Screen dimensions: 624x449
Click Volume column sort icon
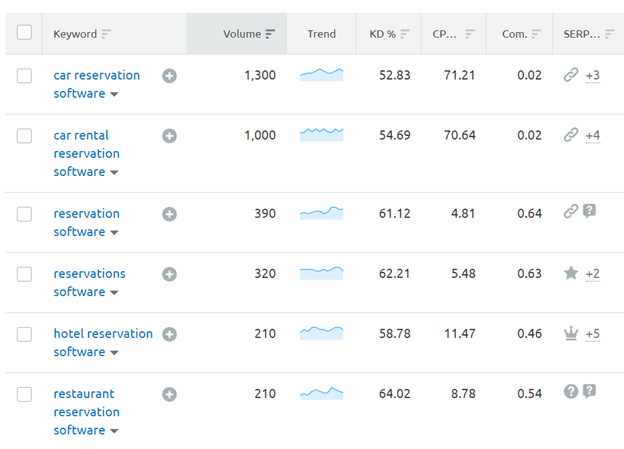[270, 34]
